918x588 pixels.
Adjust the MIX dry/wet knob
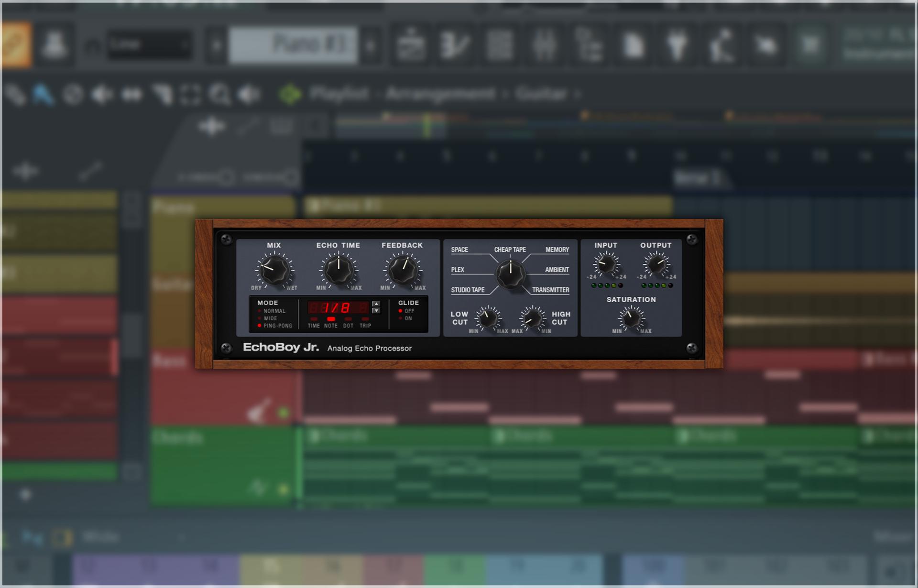click(274, 270)
